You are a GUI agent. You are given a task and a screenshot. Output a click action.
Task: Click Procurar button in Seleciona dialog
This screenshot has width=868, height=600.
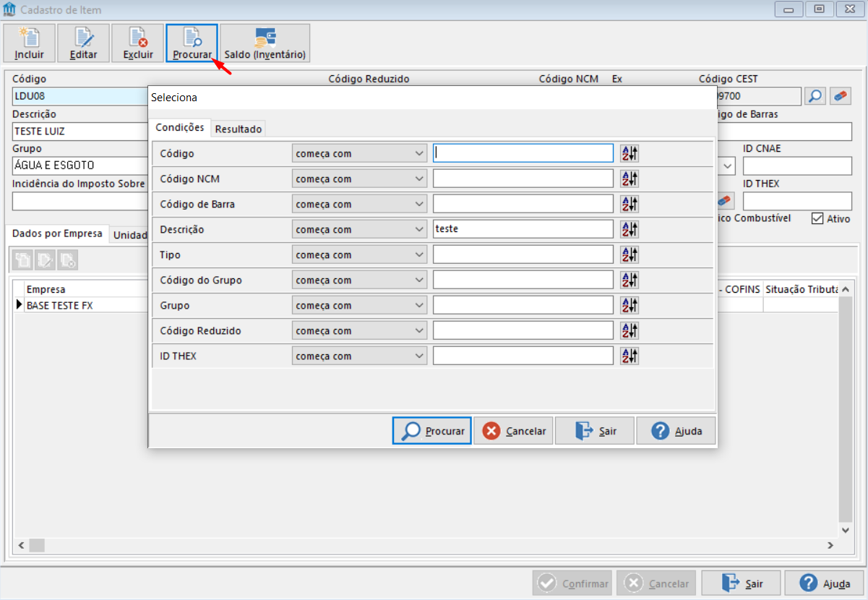[x=432, y=431]
